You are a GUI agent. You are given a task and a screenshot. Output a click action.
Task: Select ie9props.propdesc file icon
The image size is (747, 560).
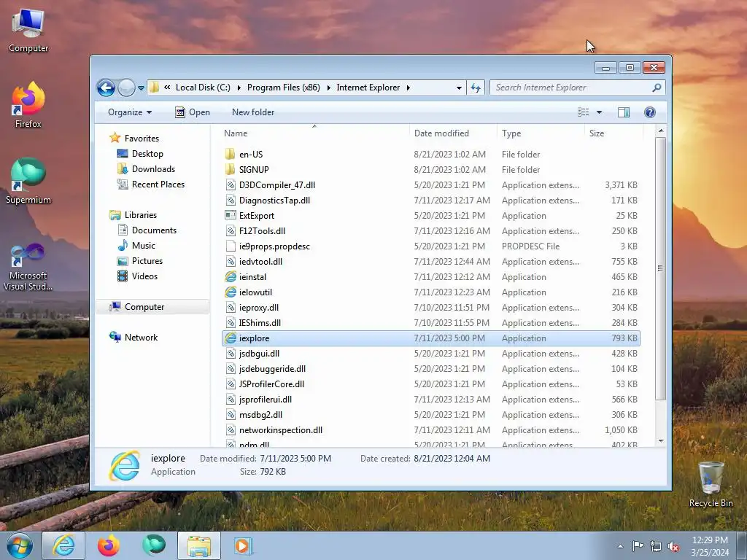click(231, 246)
